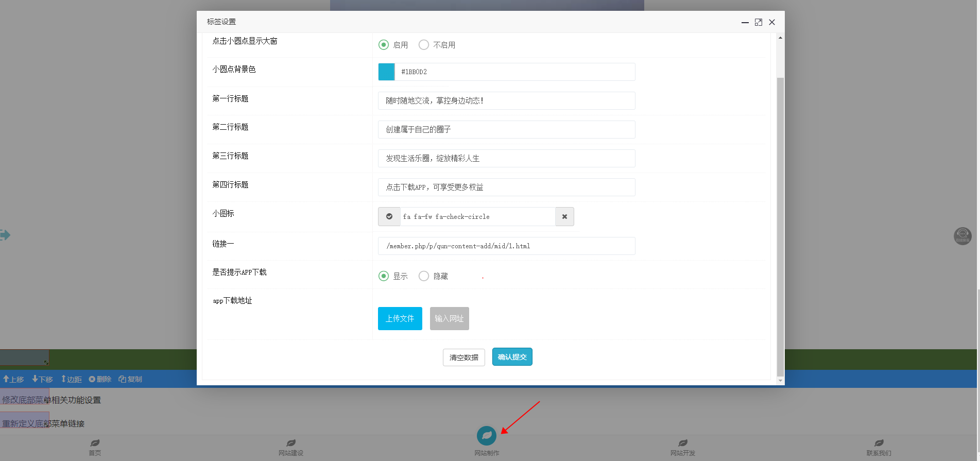Open the 联系我们 bottom menu item
980x461 pixels.
click(x=879, y=447)
